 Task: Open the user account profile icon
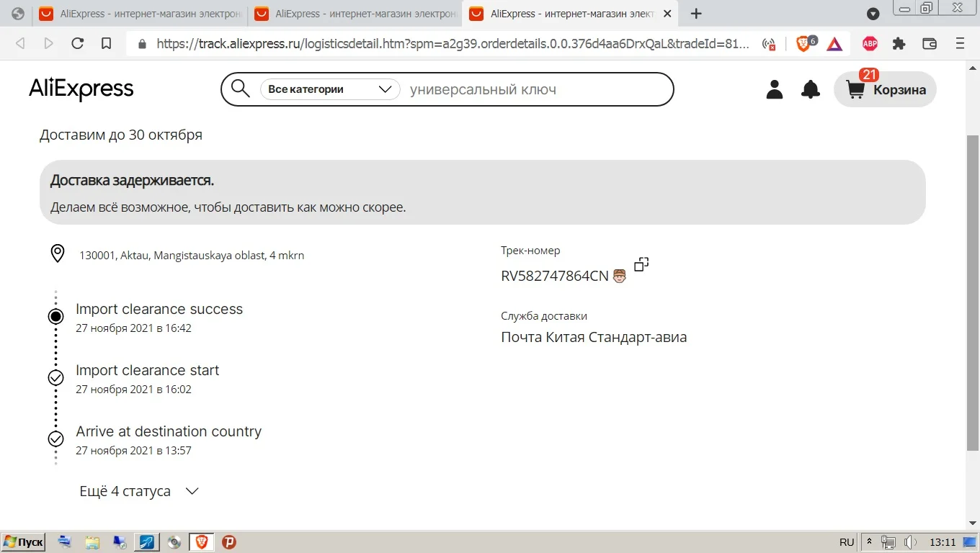click(x=775, y=89)
